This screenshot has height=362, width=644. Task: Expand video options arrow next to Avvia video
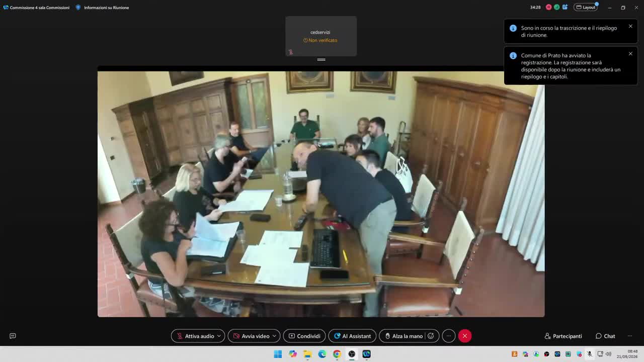click(x=275, y=336)
